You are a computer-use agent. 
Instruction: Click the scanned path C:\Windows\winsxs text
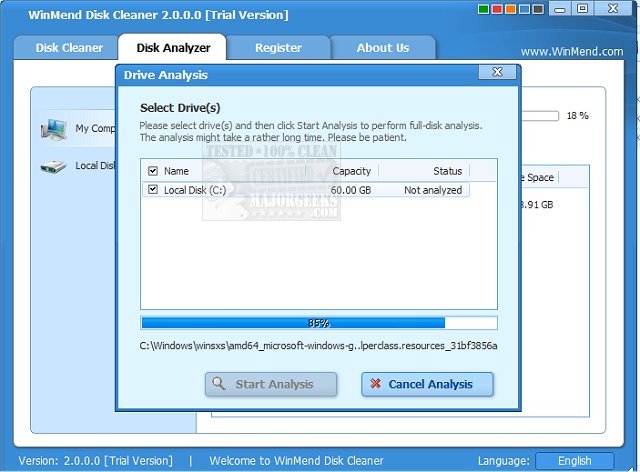click(318, 346)
